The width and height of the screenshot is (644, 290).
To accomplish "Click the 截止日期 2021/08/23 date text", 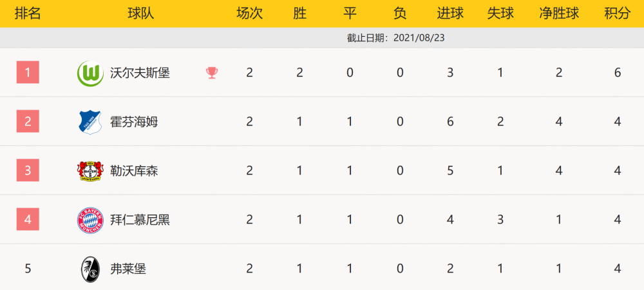I will 396,38.
